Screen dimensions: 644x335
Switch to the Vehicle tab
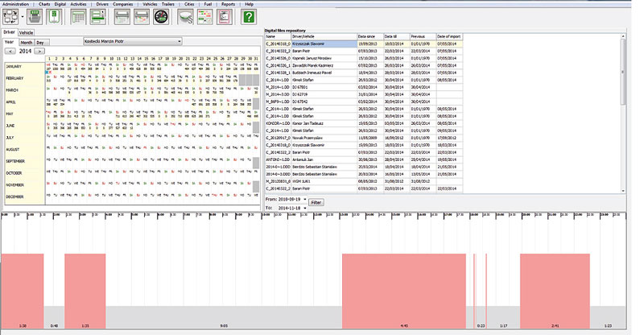[26, 32]
